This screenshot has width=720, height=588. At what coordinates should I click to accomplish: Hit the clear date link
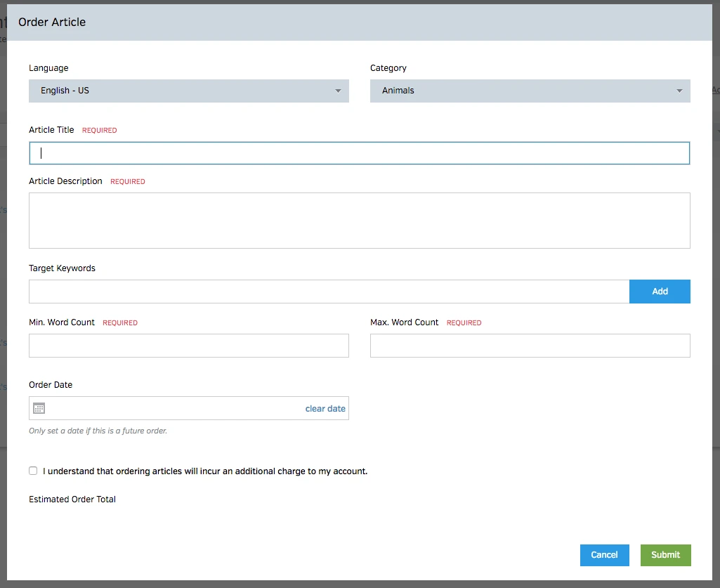[325, 408]
